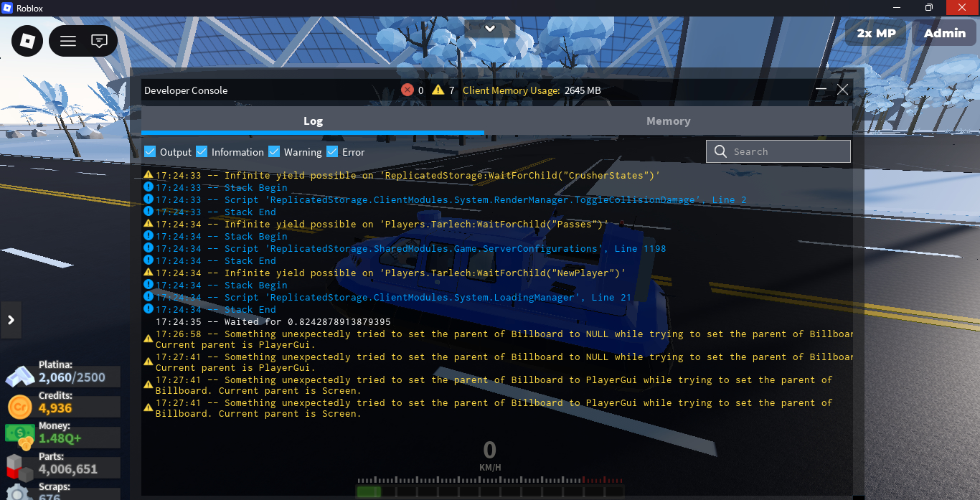The image size is (980, 500).
Task: Switch to the Memory tab
Action: coord(668,121)
